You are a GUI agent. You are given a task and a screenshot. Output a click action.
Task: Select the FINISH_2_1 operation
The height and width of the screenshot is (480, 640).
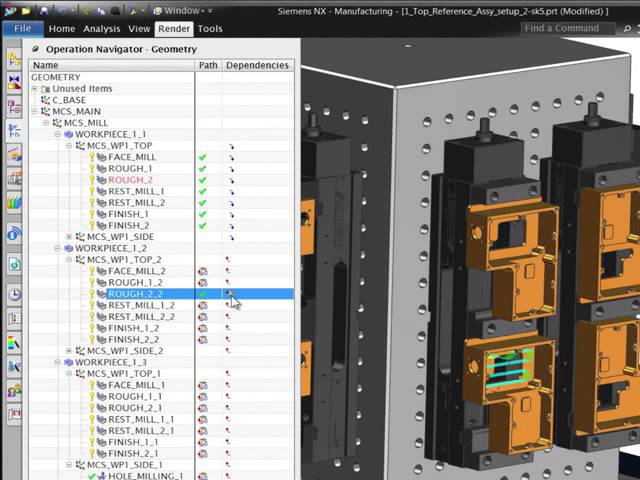coord(133,453)
